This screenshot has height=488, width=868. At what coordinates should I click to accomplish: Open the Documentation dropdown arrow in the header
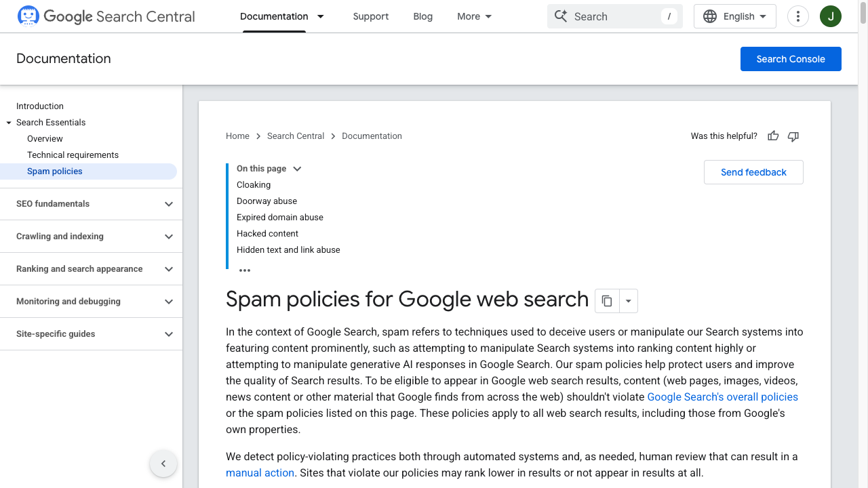(321, 16)
